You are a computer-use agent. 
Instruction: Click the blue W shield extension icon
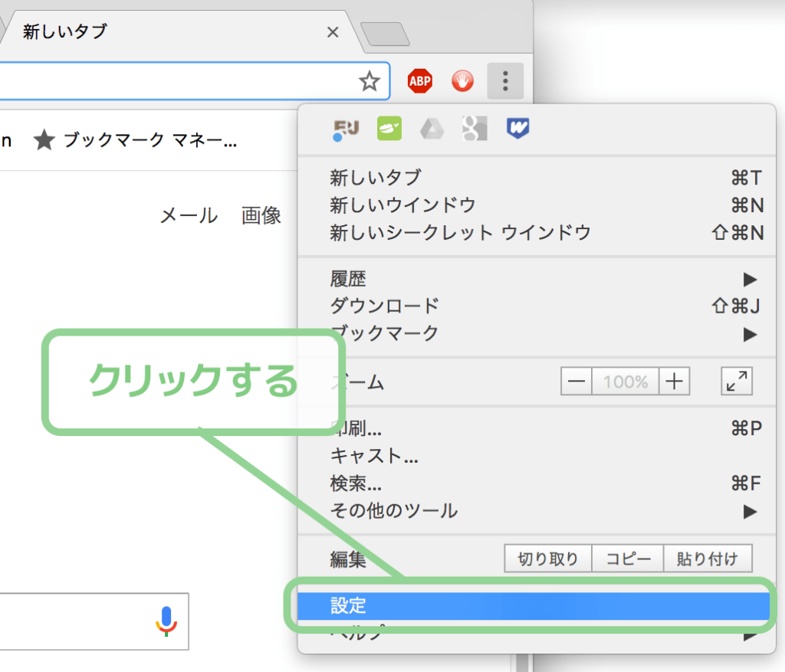point(517,128)
